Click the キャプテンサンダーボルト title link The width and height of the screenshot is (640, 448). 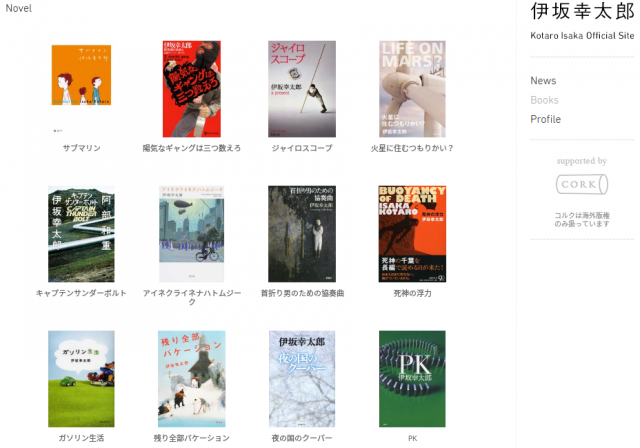81,293
